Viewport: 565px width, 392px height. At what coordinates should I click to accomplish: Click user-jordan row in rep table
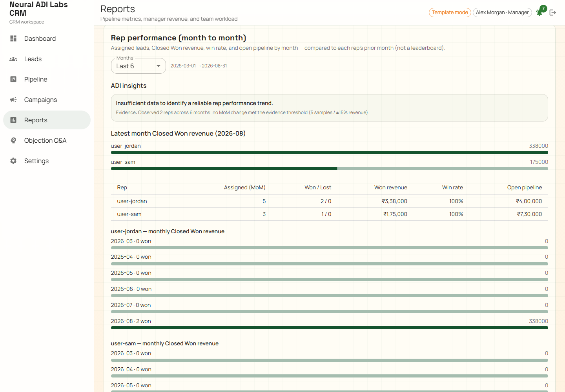[330, 201]
